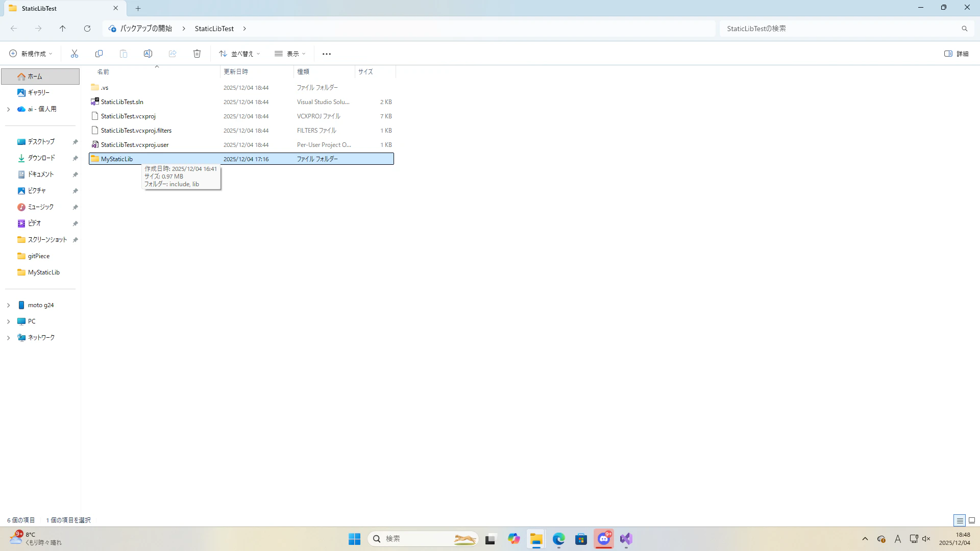The image size is (980, 551).
Task: Switch to large thumbnails view
Action: [x=972, y=520]
